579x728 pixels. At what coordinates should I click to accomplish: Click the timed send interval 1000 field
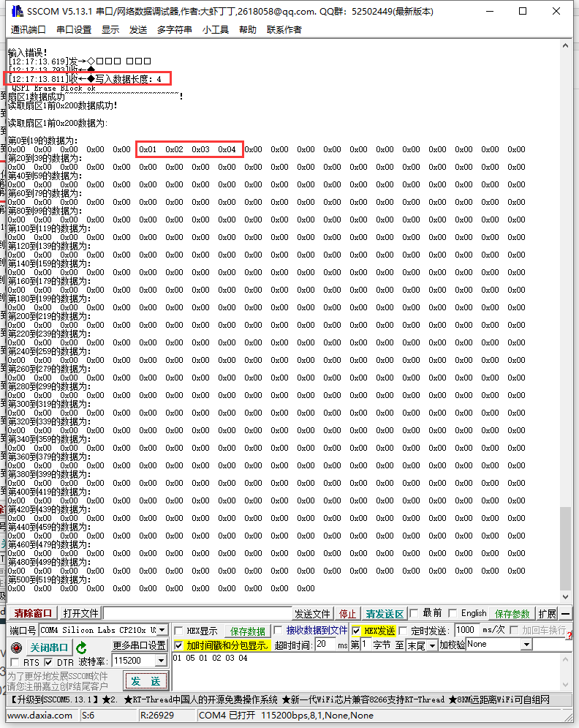pos(467,630)
